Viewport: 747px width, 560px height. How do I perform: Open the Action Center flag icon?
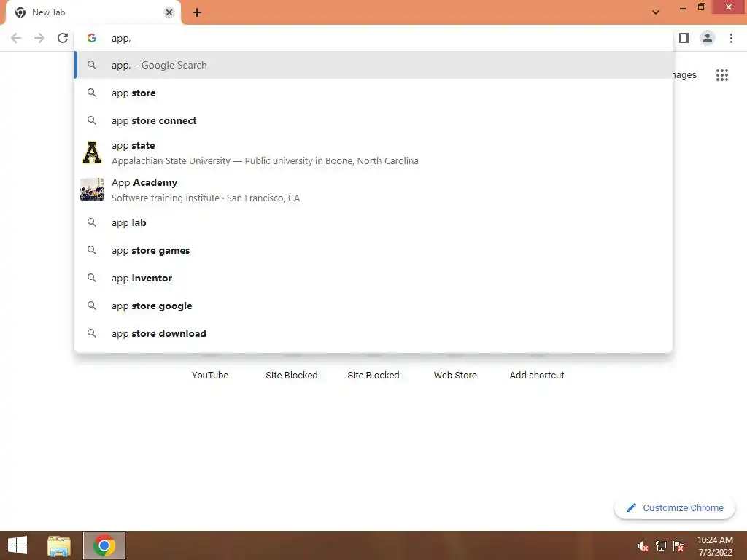click(678, 545)
